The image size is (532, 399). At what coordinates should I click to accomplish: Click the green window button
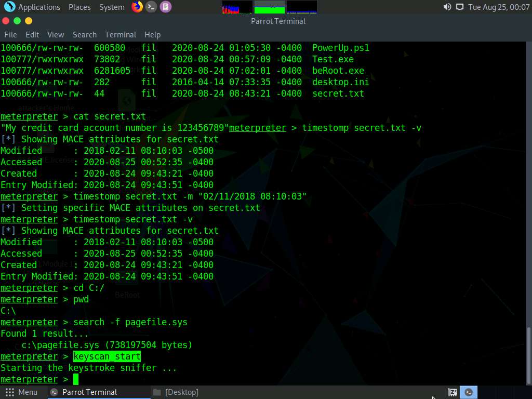pos(17,21)
